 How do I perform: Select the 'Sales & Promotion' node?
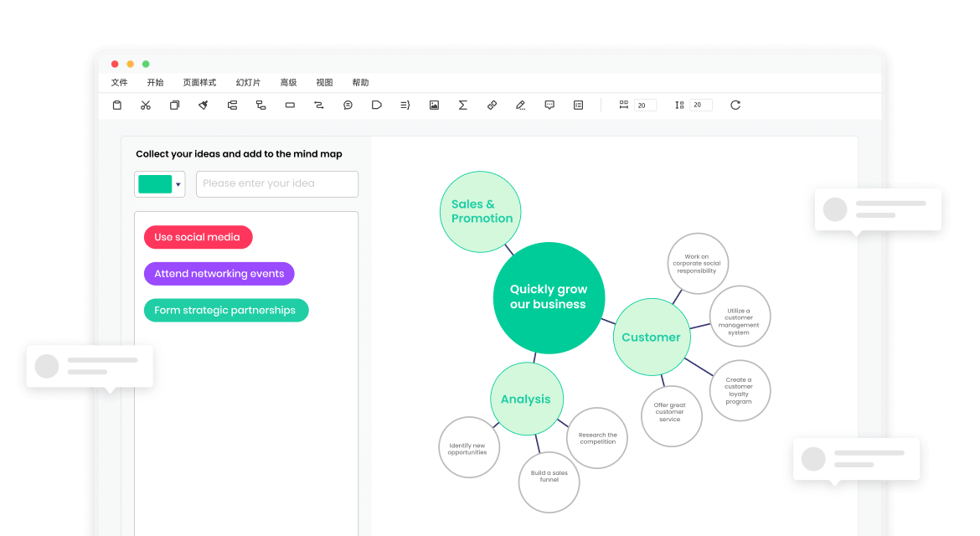click(480, 212)
